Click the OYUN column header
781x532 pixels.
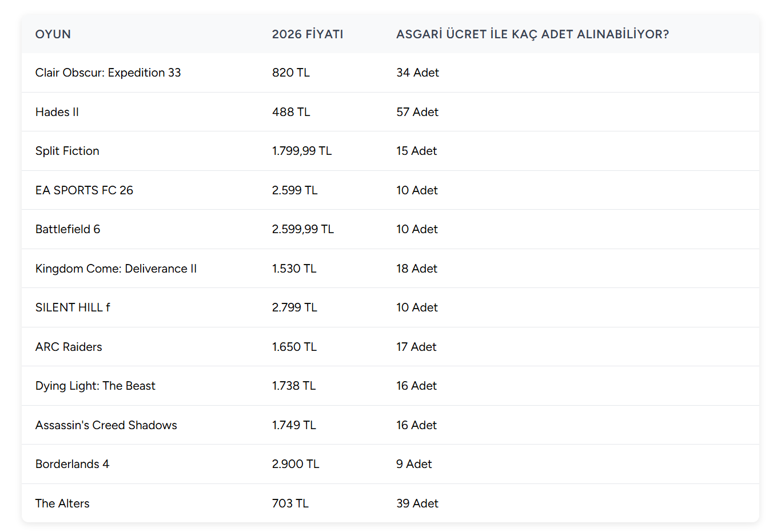53,34
